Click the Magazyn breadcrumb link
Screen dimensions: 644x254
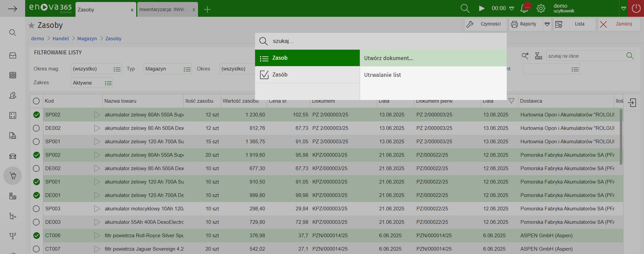[87, 39]
